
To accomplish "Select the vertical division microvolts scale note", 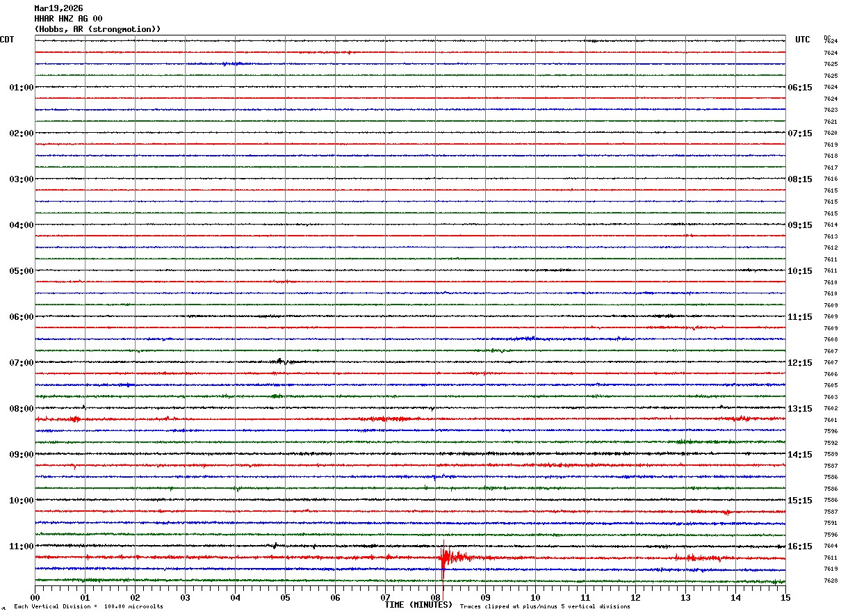I will click(88, 607).
